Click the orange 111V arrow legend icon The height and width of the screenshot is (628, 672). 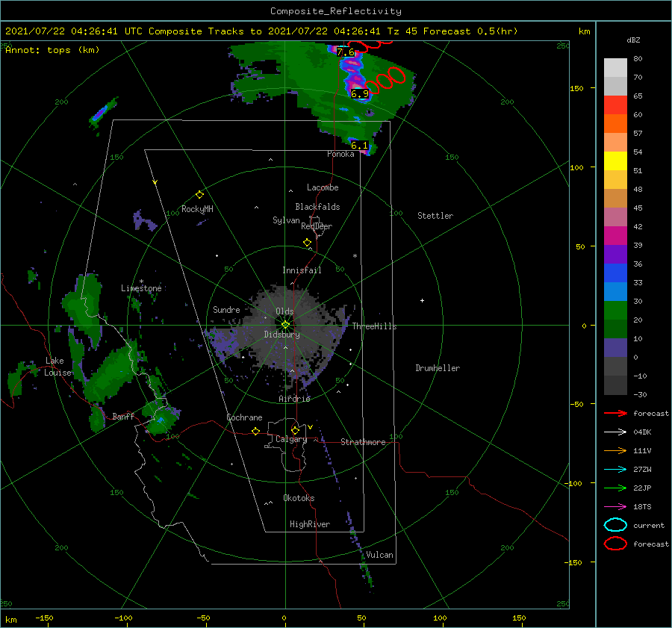615,450
